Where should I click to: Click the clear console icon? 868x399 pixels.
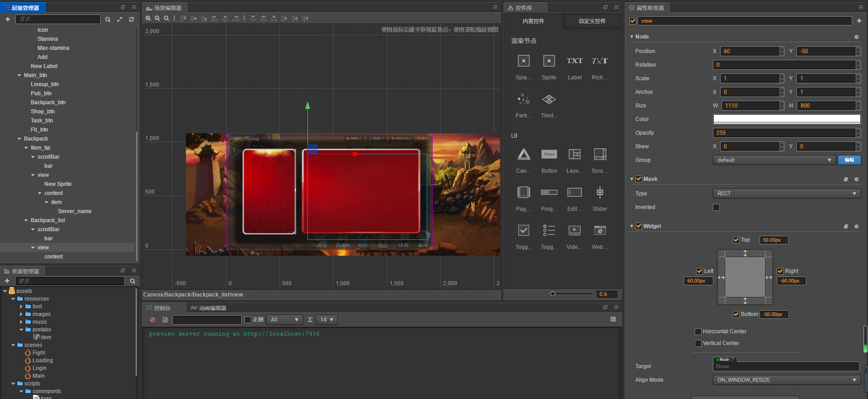(153, 320)
